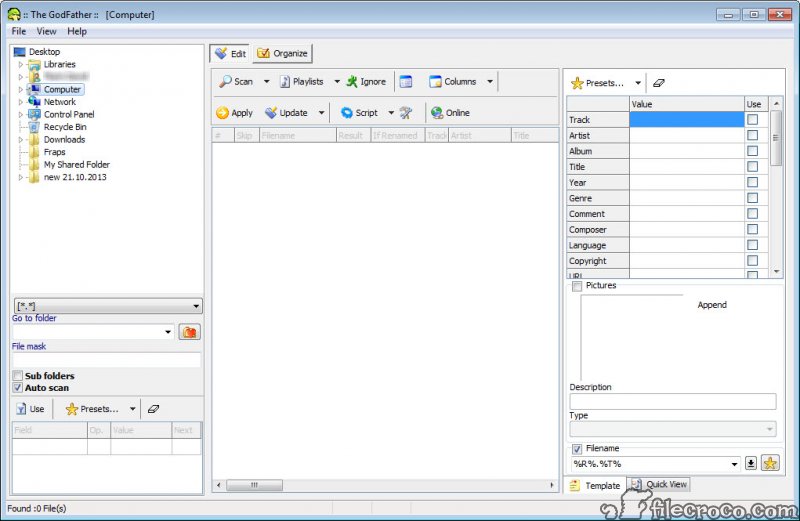Open the %R%.%T% filename template dropdown

point(734,464)
